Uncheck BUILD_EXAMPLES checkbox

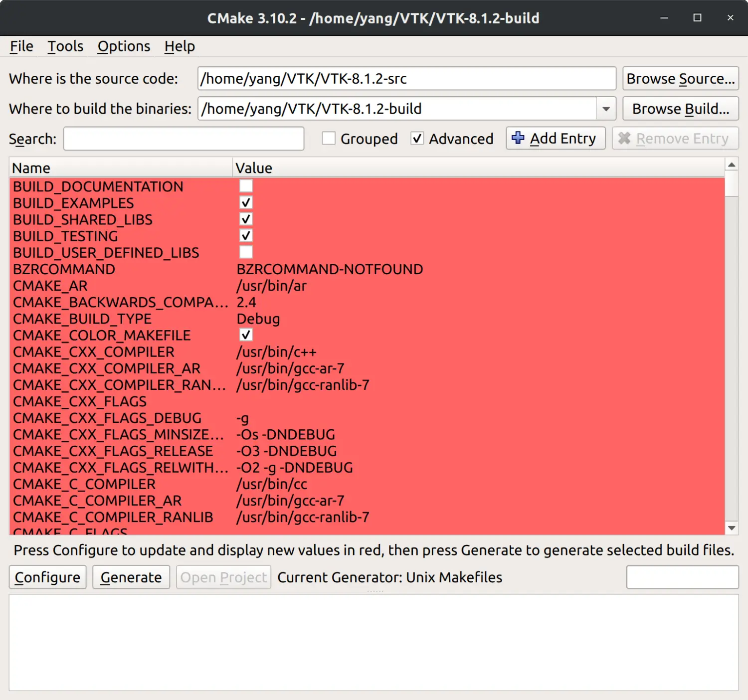coord(246,202)
